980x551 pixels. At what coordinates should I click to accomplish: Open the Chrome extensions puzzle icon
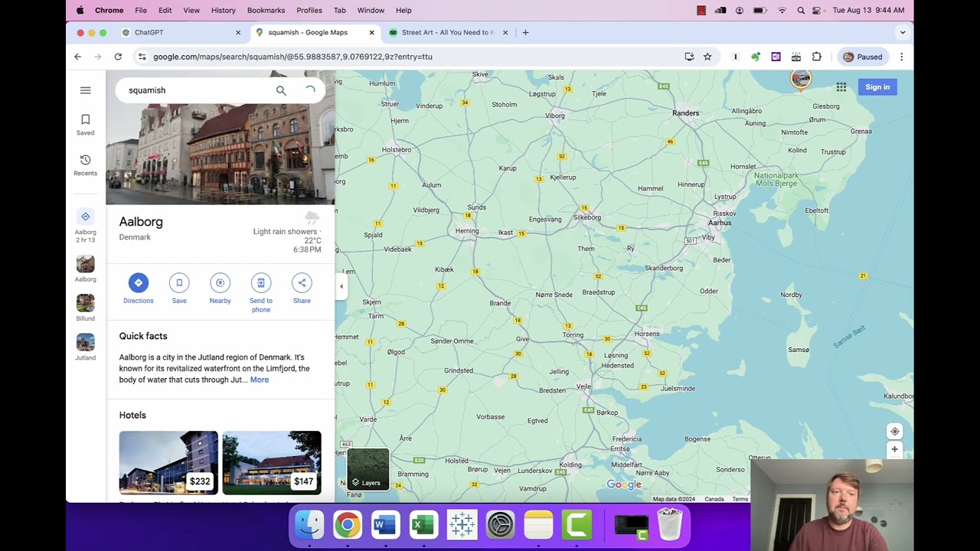816,57
